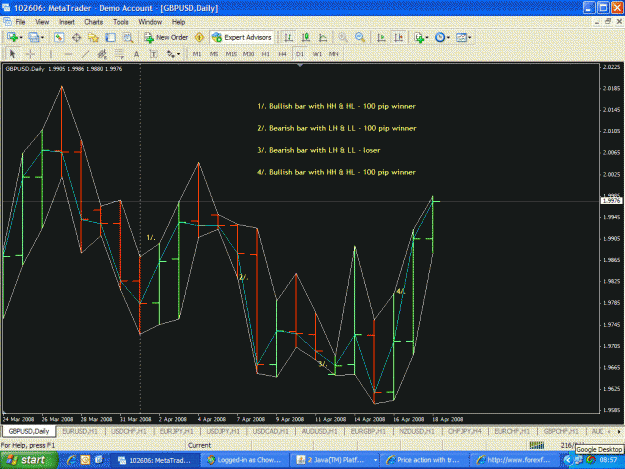
Task: Toggle chart Auto Scroll
Action: [381, 37]
